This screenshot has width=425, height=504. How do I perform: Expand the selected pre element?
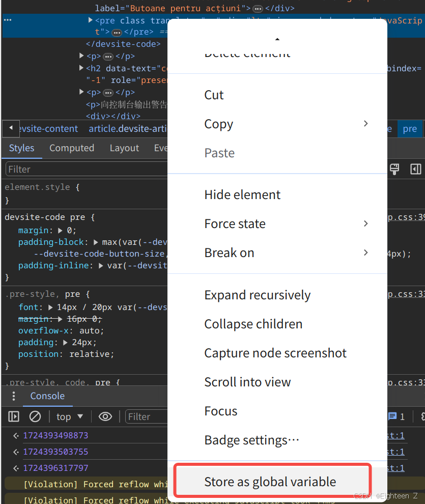(x=90, y=20)
